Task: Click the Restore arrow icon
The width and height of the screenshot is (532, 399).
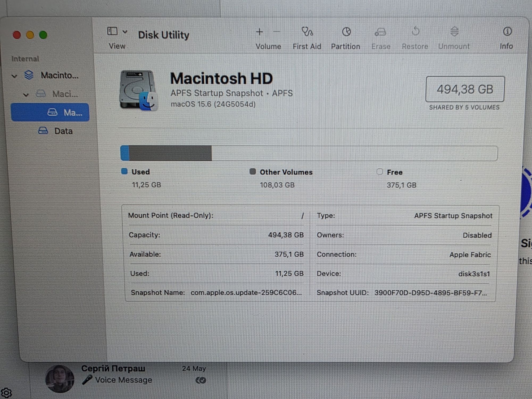Action: click(415, 32)
